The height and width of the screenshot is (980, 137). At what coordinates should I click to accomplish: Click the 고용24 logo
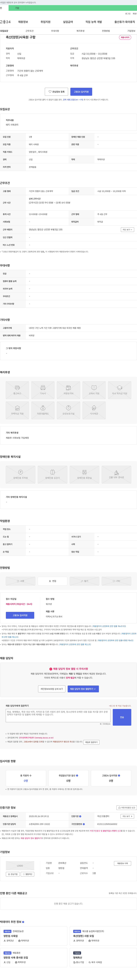coord(5,22)
